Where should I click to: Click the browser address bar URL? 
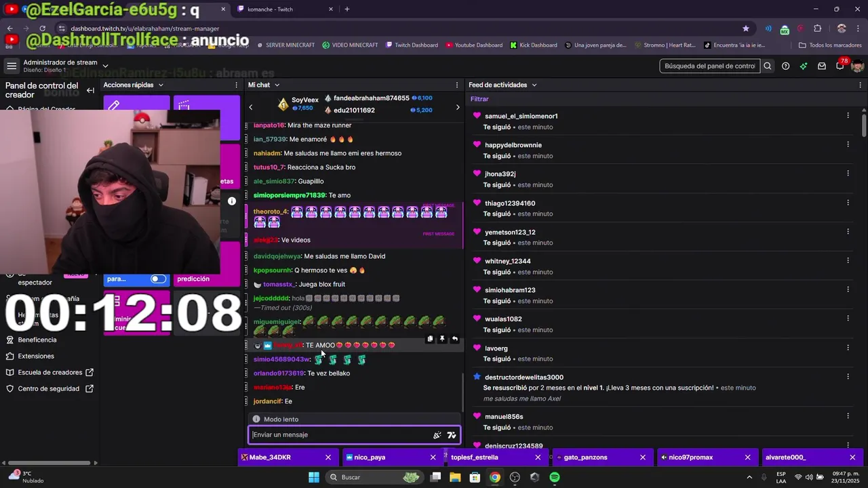pyautogui.click(x=144, y=28)
